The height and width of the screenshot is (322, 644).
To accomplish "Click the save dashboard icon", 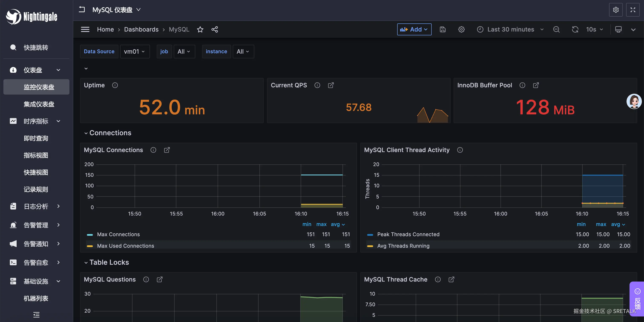I will pyautogui.click(x=443, y=30).
